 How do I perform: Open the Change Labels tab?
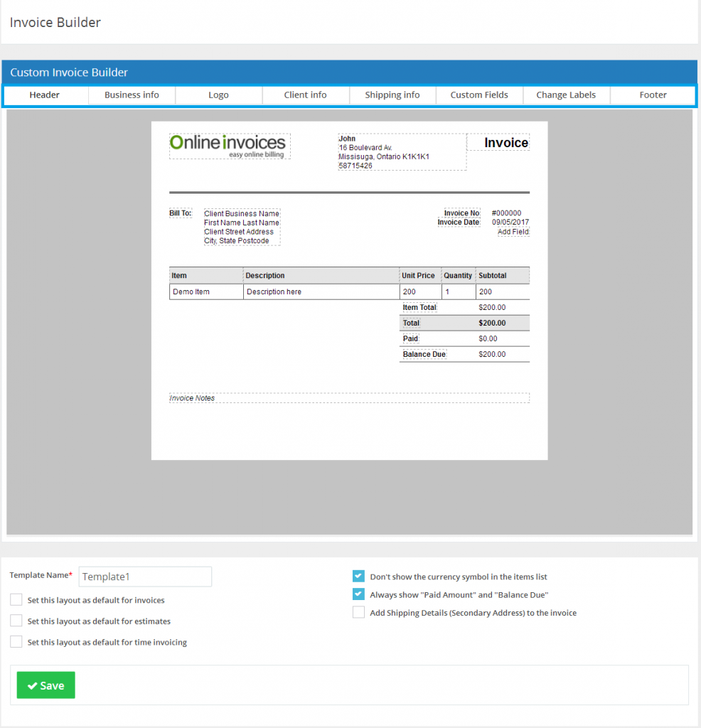point(566,95)
